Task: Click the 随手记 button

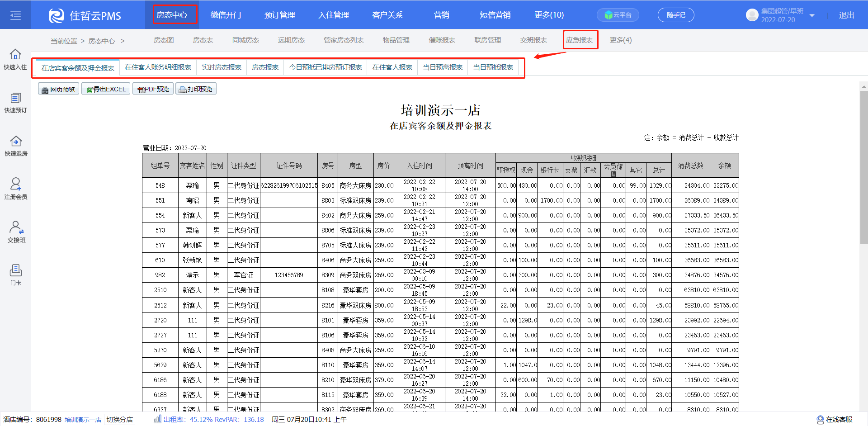Action: (x=676, y=15)
